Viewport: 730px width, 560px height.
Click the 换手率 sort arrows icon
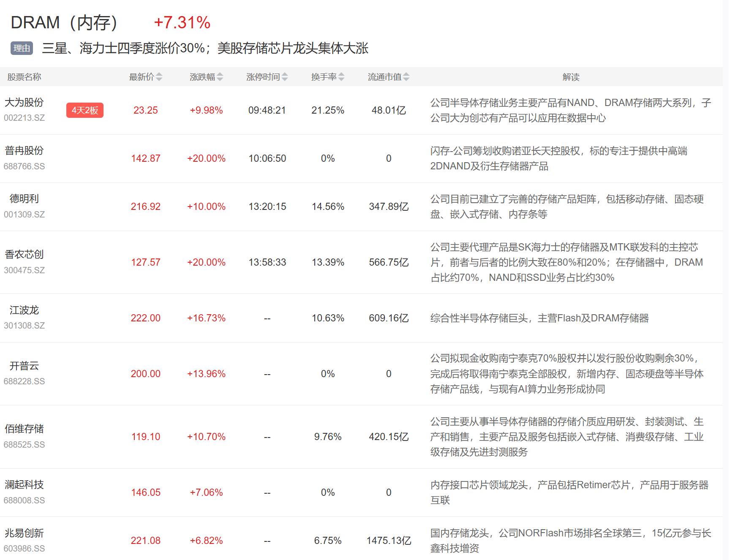coord(341,77)
